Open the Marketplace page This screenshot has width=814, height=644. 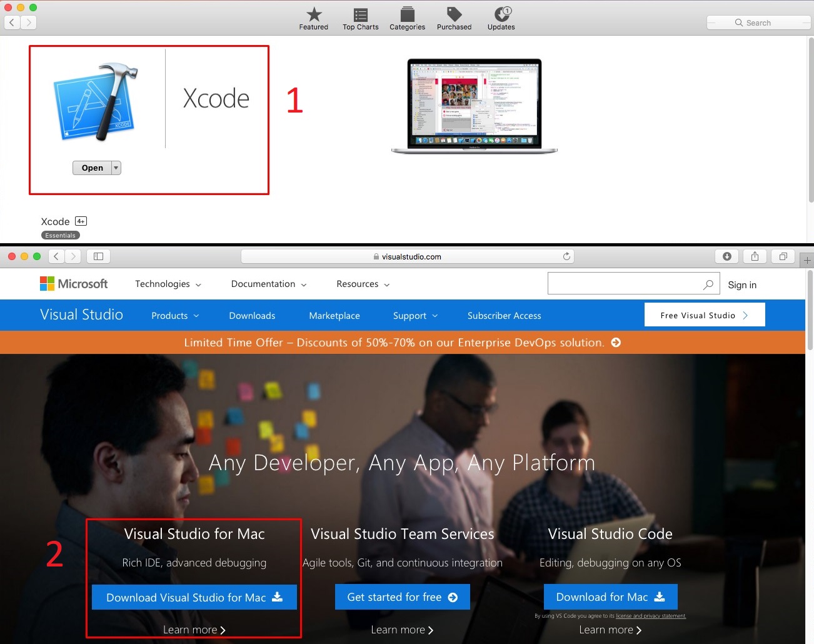(x=334, y=316)
